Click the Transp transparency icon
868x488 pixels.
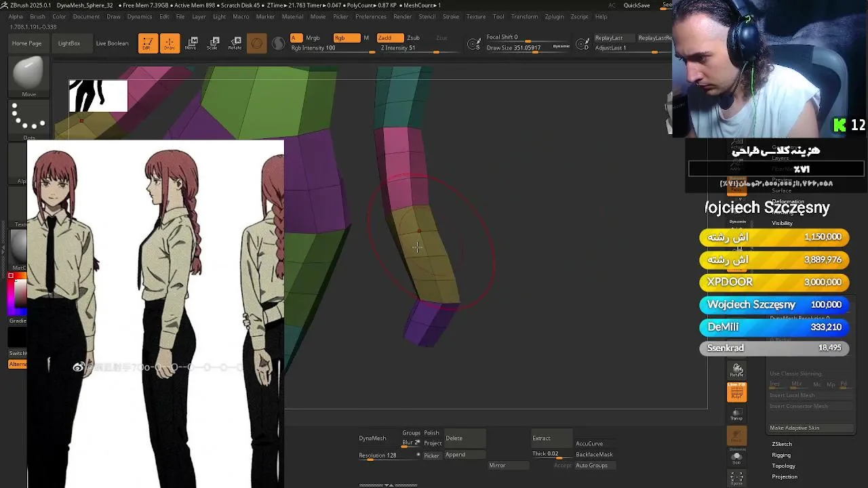(x=737, y=414)
